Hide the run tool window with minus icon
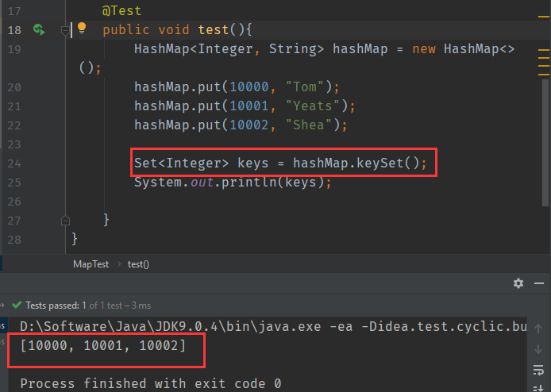The image size is (551, 392). (539, 283)
